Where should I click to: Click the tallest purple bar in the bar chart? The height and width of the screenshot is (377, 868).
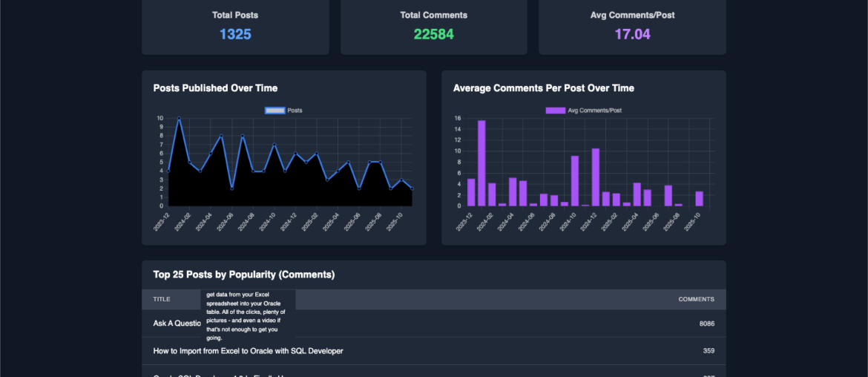[481, 163]
